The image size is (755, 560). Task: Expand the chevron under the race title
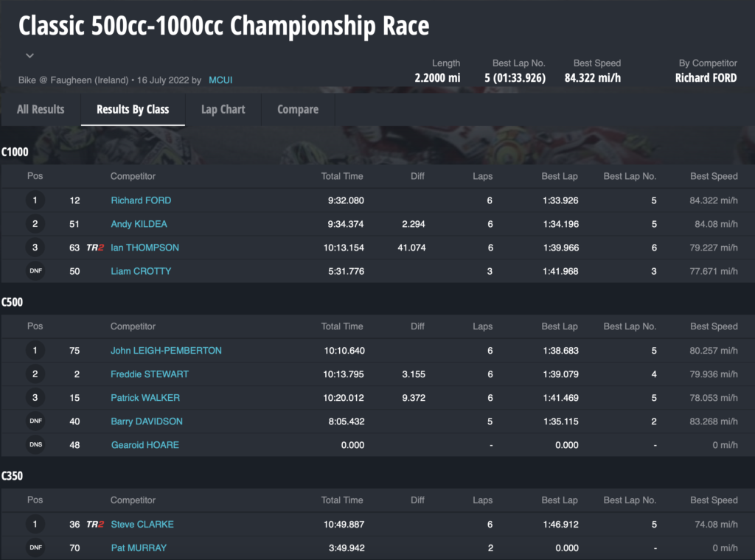[x=29, y=56]
